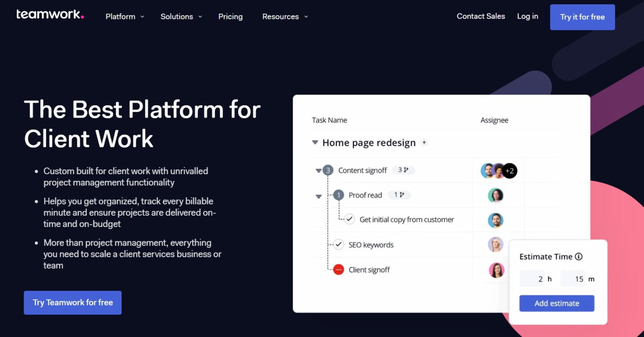Click the Get initial copy assignee avatar
This screenshot has width=644, height=337.
coord(496,220)
